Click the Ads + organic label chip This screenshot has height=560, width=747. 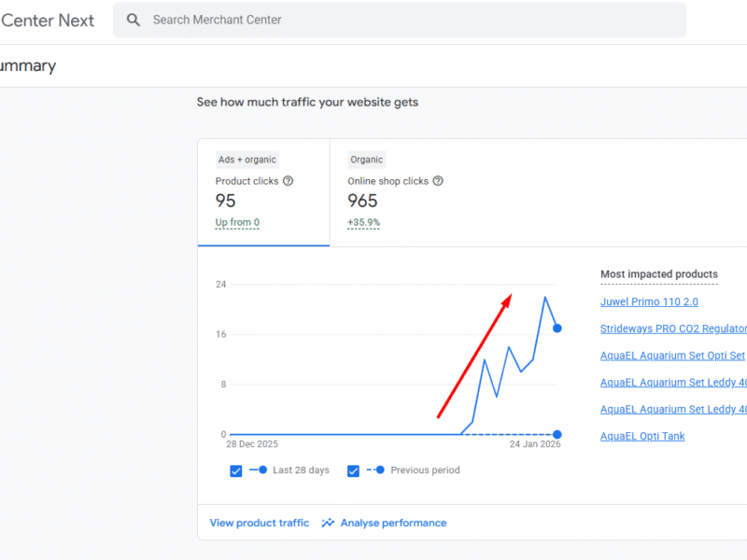pos(247,160)
